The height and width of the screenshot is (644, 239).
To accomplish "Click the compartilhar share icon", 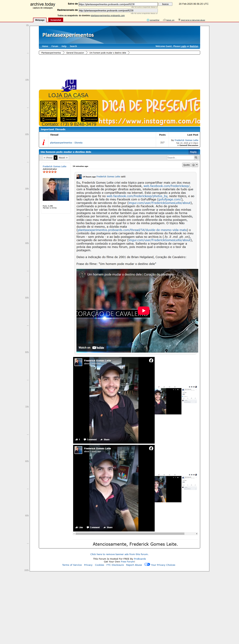I will (148, 20).
